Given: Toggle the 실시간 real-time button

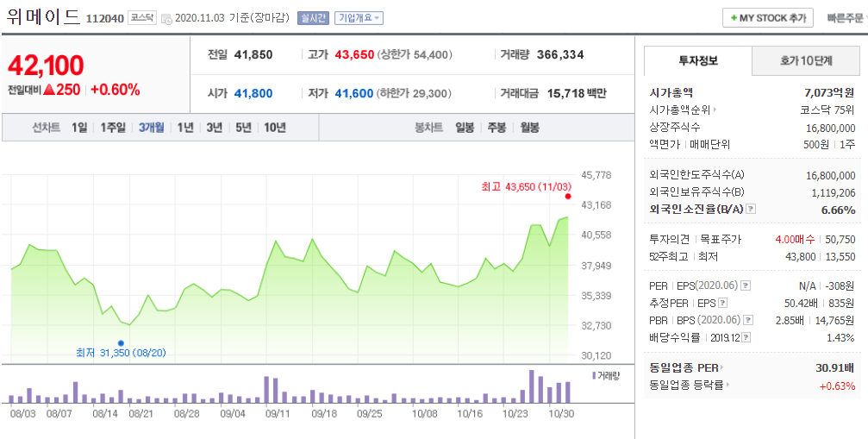Looking at the screenshot, I should point(313,18).
